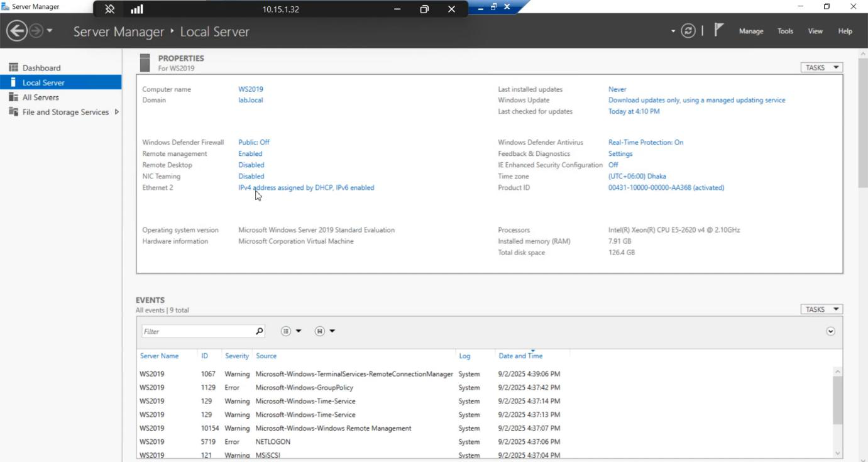Click Remote Desktop Disabled link

click(251, 165)
